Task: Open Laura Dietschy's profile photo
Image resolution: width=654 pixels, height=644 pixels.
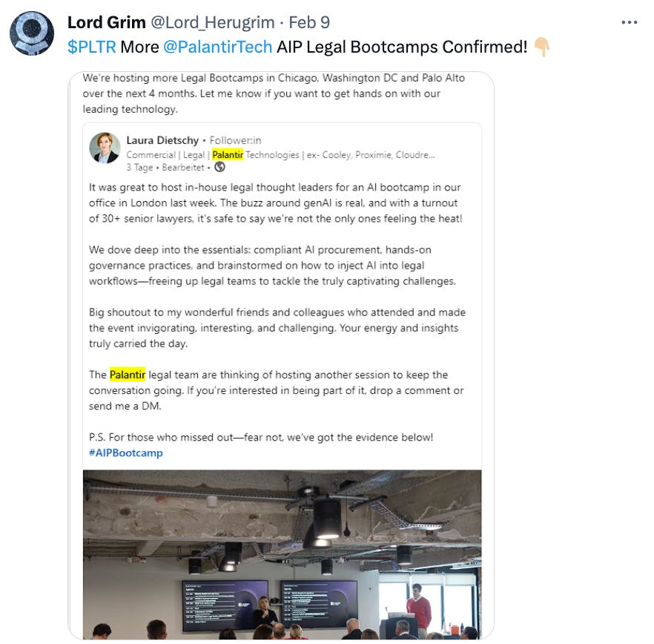Action: 105,148
